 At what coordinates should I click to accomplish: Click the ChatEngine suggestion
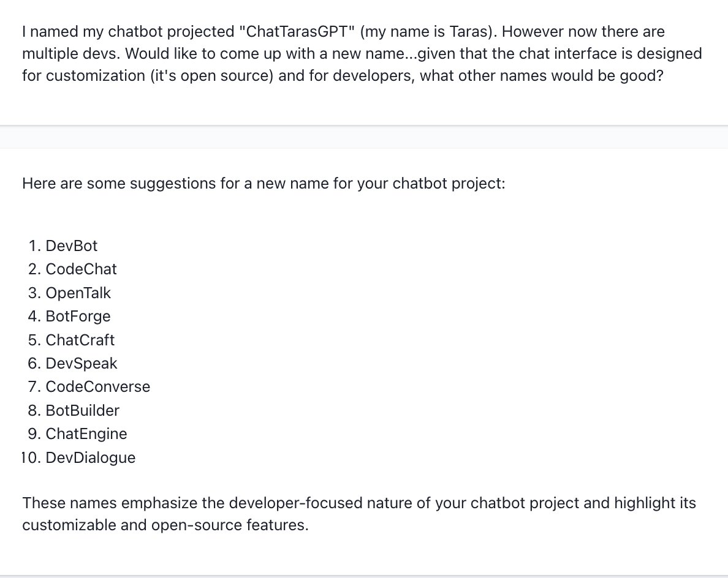[x=86, y=434]
